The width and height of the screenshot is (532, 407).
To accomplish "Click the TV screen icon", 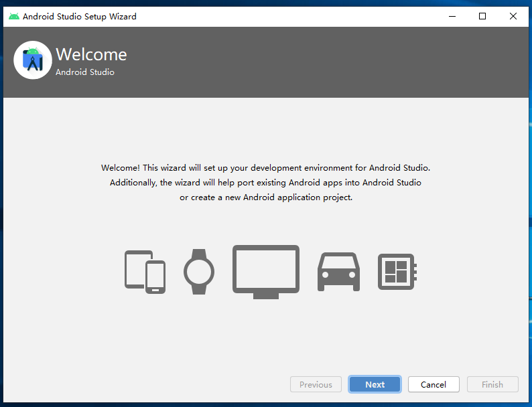I will [266, 272].
